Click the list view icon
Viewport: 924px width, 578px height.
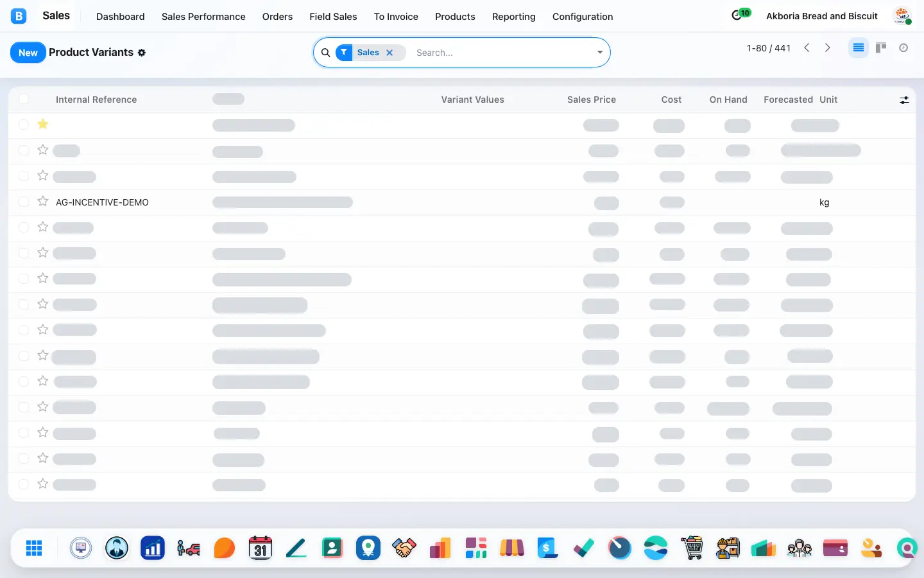tap(858, 48)
